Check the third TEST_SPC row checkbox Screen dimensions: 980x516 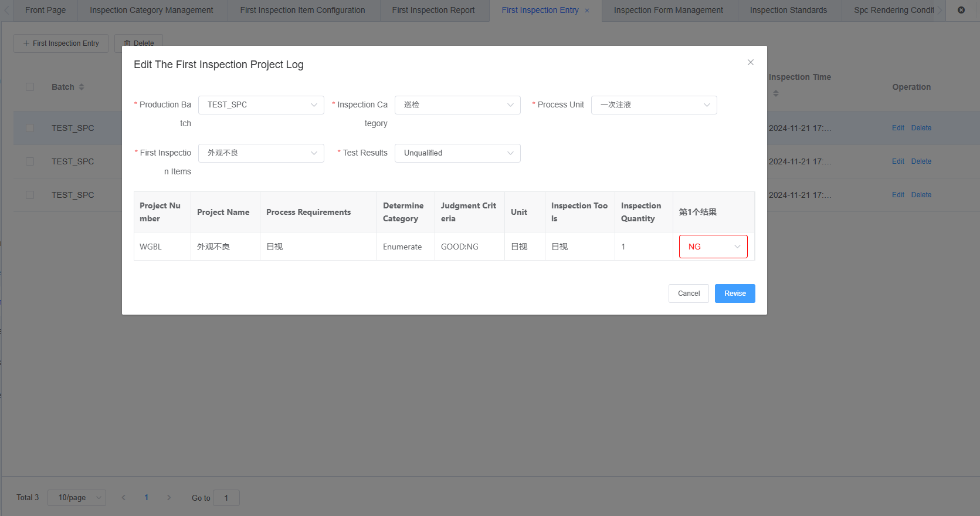[x=30, y=195]
